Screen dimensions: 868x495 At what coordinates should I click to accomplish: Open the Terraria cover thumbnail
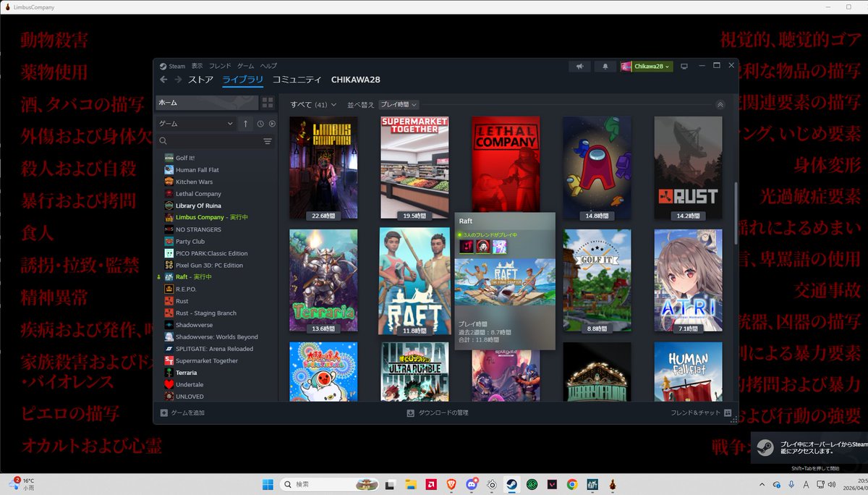[x=323, y=281]
